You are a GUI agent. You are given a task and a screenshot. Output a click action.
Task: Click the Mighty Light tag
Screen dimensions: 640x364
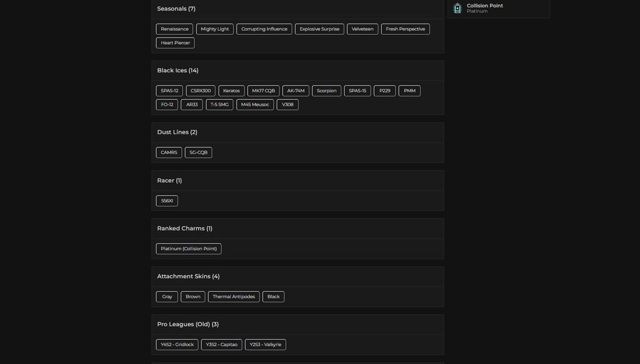click(x=215, y=29)
